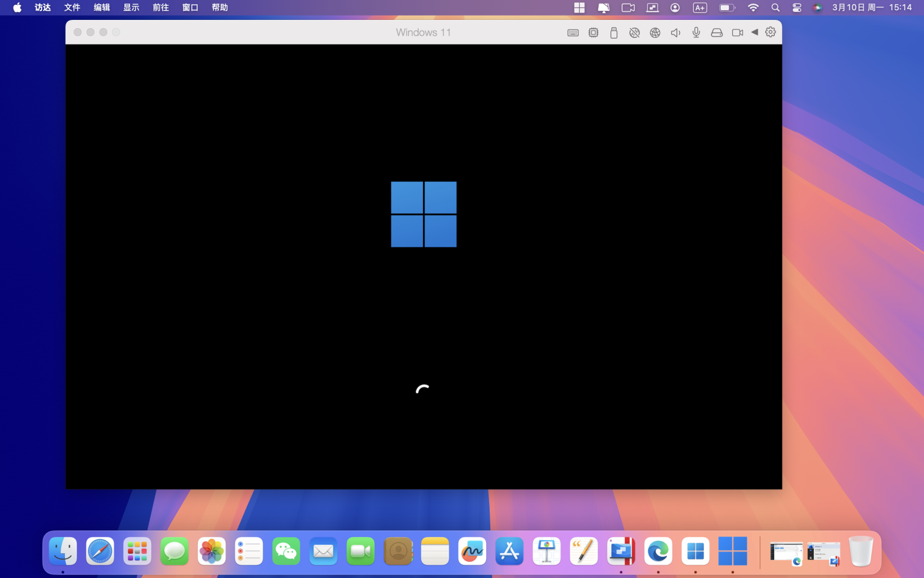
Task: Open the virtual keyboard settings icon
Action: point(573,33)
